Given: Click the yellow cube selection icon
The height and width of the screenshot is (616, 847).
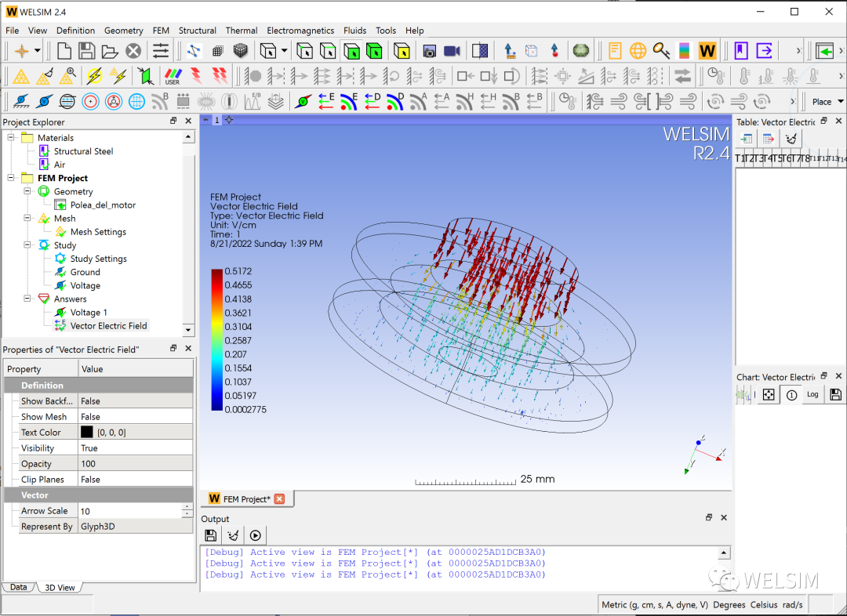Looking at the screenshot, I should tap(402, 51).
